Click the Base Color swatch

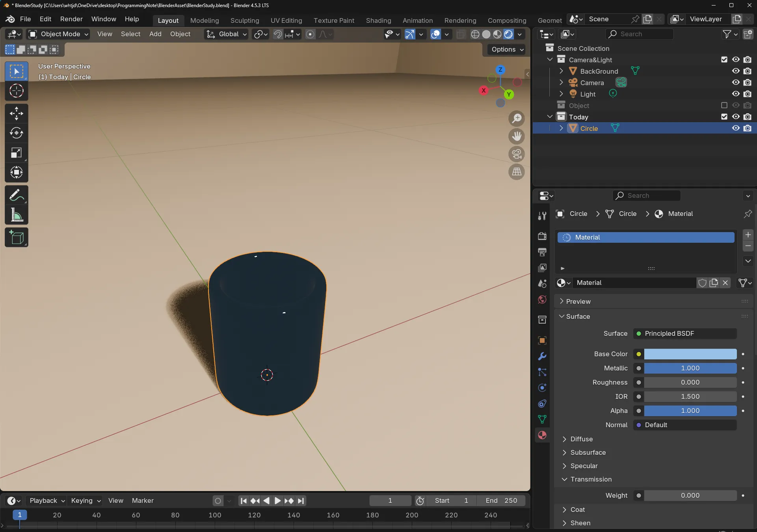point(690,354)
